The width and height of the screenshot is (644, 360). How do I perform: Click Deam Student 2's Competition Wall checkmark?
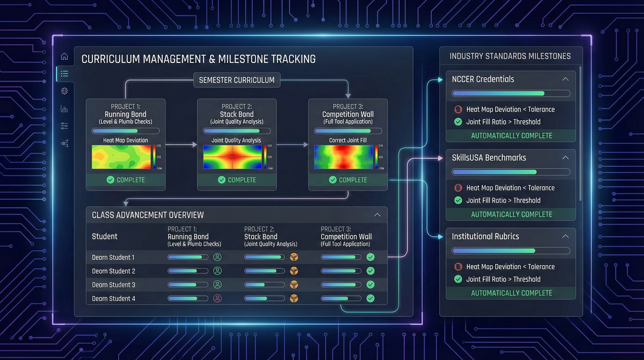370,271
